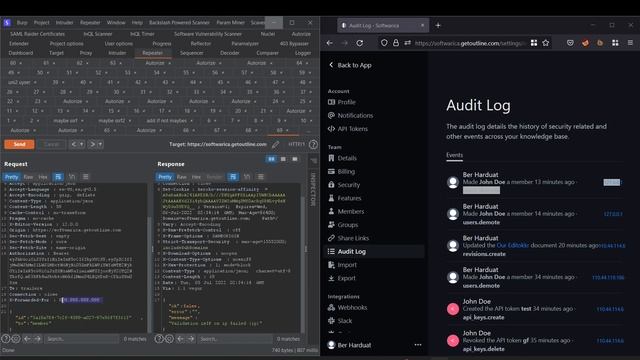Screen dimensions: 640x360
Task: Open the Repeater help question mark icon
Action: point(313,144)
